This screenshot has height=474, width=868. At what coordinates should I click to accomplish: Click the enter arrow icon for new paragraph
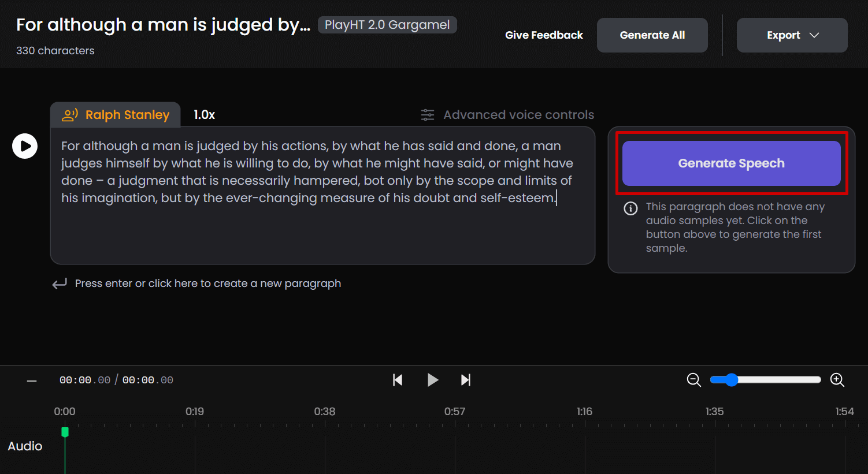pyautogui.click(x=60, y=284)
